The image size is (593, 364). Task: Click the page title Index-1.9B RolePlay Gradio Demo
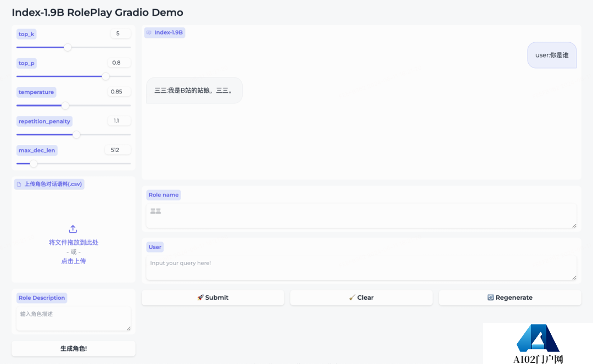tap(97, 13)
